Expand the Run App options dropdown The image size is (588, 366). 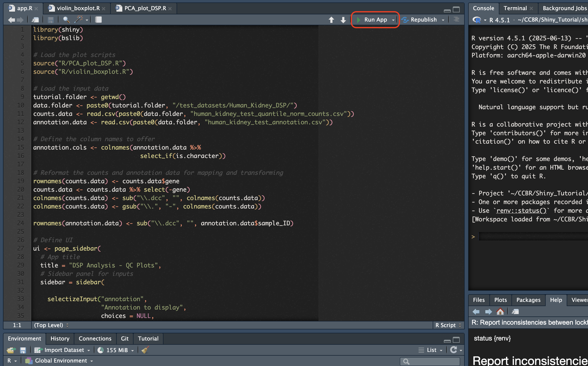[x=393, y=20]
